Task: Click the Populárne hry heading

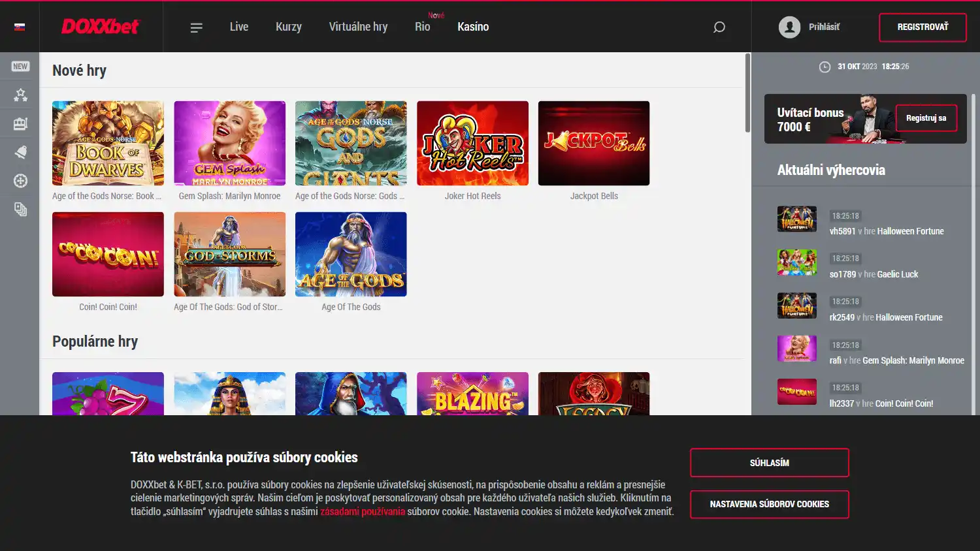Action: point(95,341)
